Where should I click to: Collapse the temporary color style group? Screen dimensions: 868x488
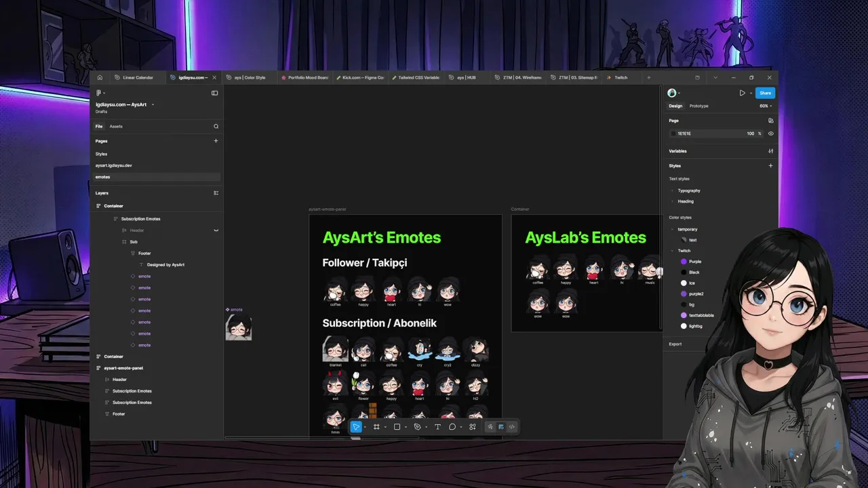(x=673, y=229)
